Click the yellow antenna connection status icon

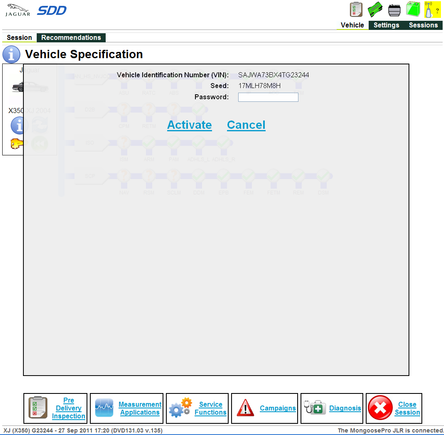point(432,10)
